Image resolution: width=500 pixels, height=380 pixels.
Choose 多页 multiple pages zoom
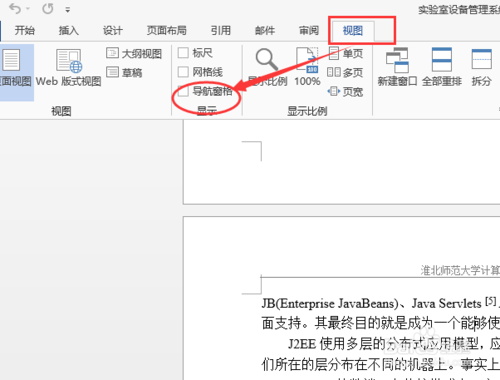point(345,72)
